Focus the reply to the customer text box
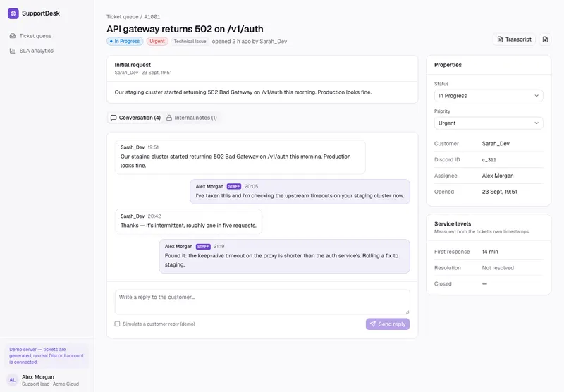Viewport: 564px width, 392px height. pos(262,302)
